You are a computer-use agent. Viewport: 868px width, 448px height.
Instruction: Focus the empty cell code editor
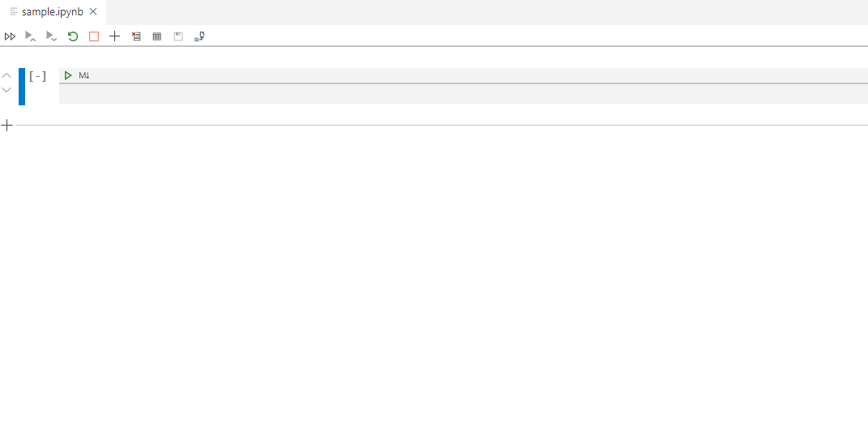pyautogui.click(x=464, y=94)
